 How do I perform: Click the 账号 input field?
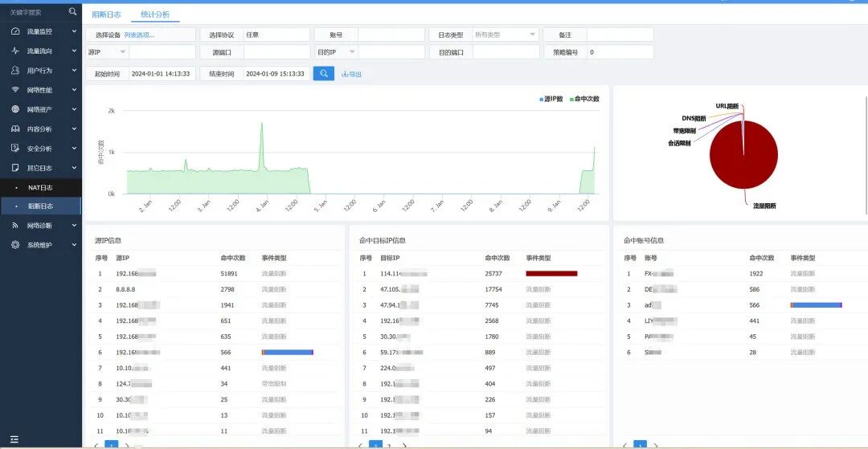[391, 35]
